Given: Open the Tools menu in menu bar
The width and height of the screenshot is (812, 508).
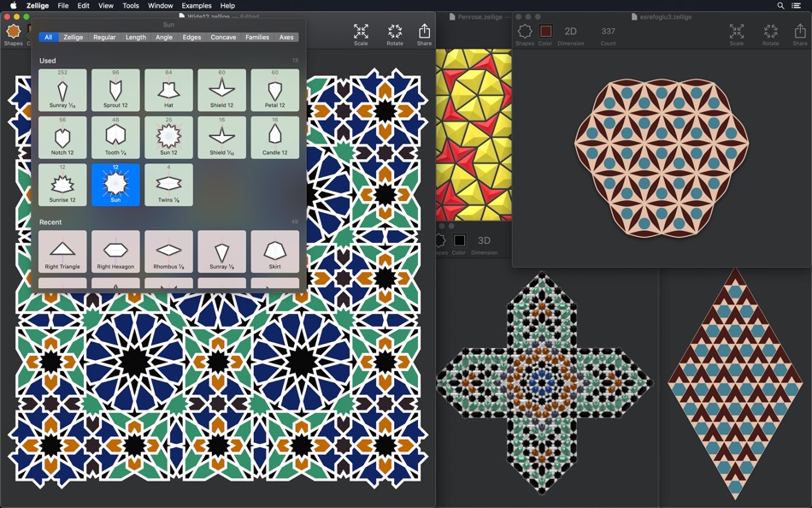Looking at the screenshot, I should tap(131, 6).
